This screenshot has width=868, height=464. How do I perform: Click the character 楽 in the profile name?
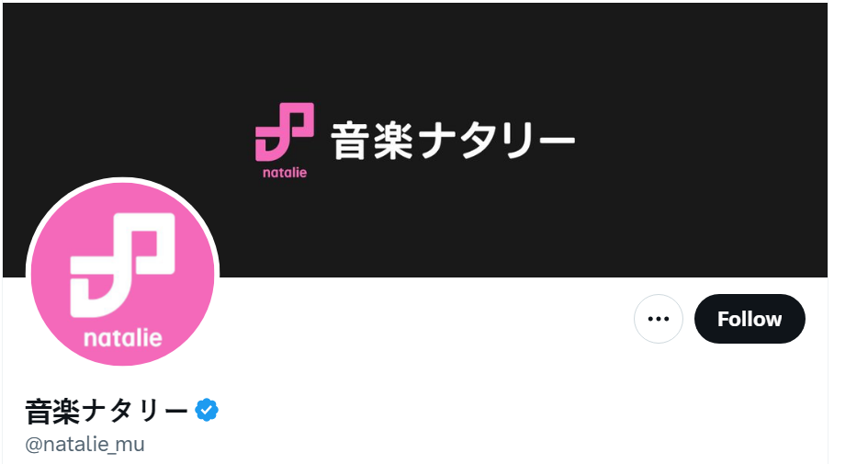pos(66,412)
